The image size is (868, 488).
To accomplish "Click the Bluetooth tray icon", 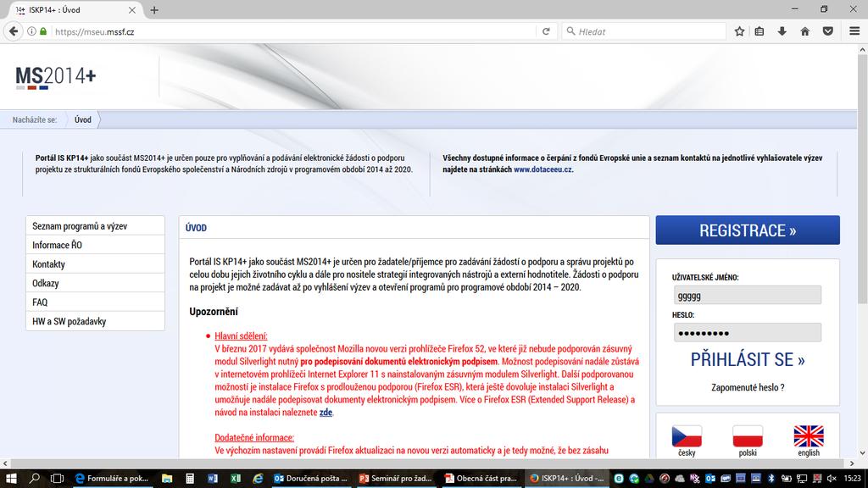I will click(771, 478).
